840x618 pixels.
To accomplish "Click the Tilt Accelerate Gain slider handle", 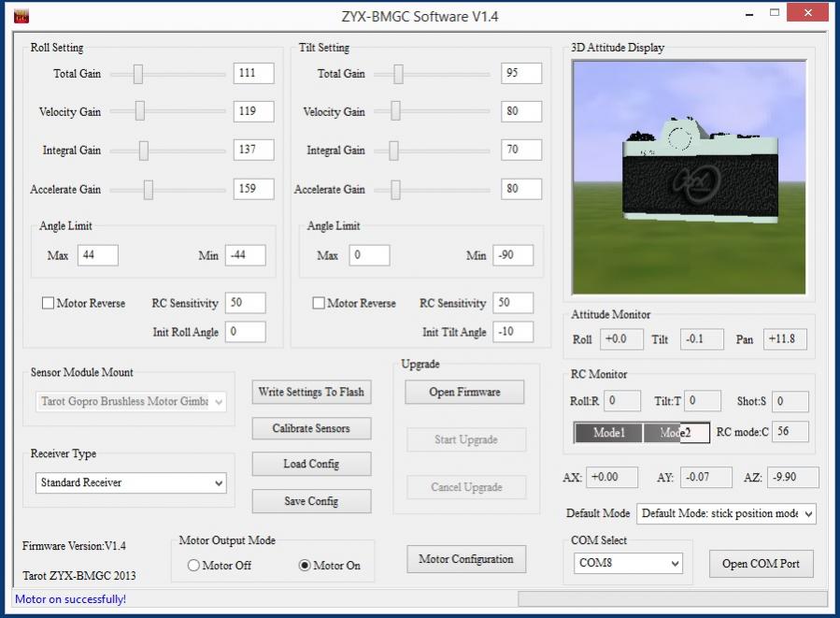I will tap(395, 189).
